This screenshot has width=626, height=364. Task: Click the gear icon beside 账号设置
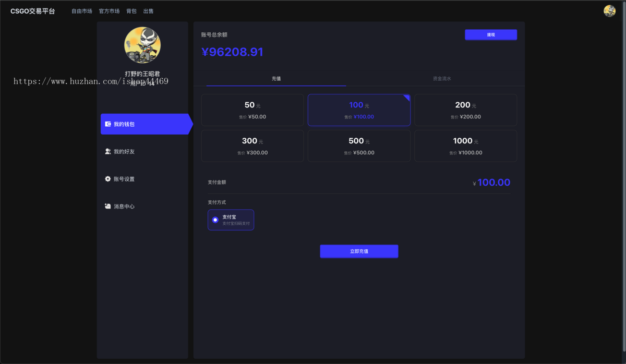click(x=108, y=179)
